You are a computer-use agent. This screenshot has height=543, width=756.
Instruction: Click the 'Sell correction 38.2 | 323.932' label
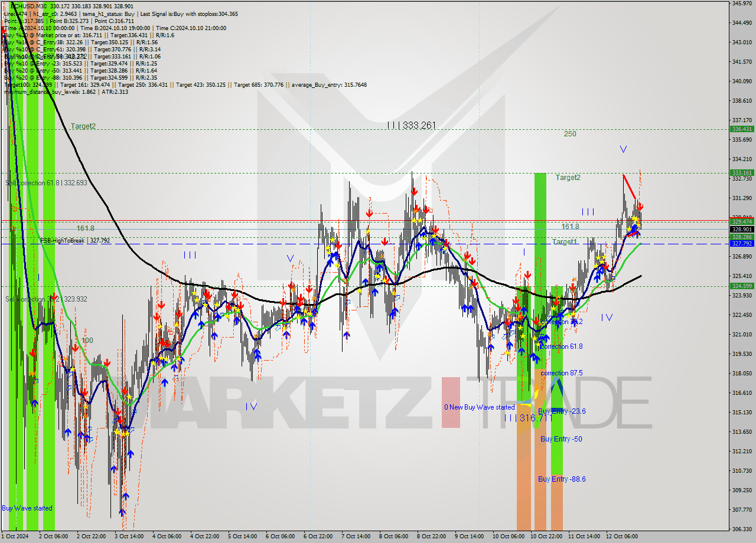tap(46, 299)
